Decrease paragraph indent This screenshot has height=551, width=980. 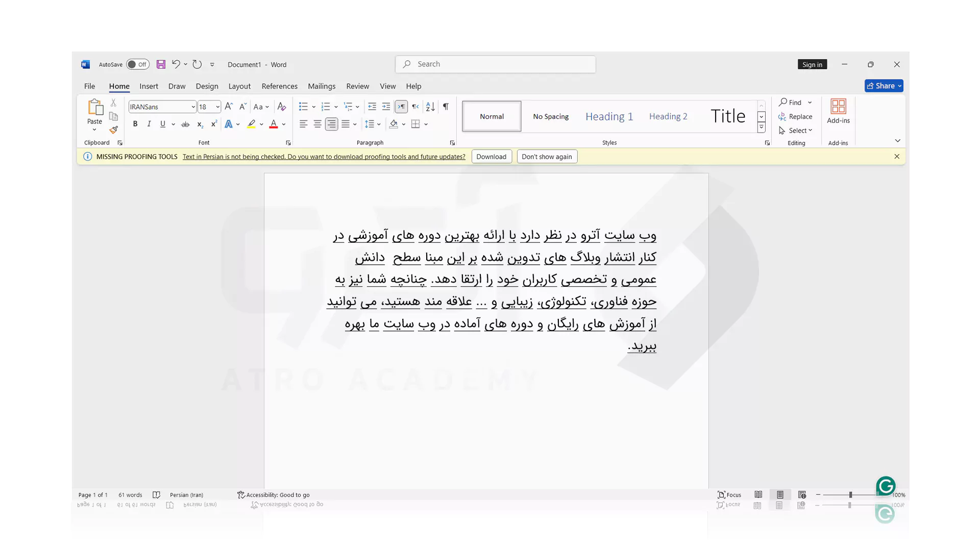[372, 107]
